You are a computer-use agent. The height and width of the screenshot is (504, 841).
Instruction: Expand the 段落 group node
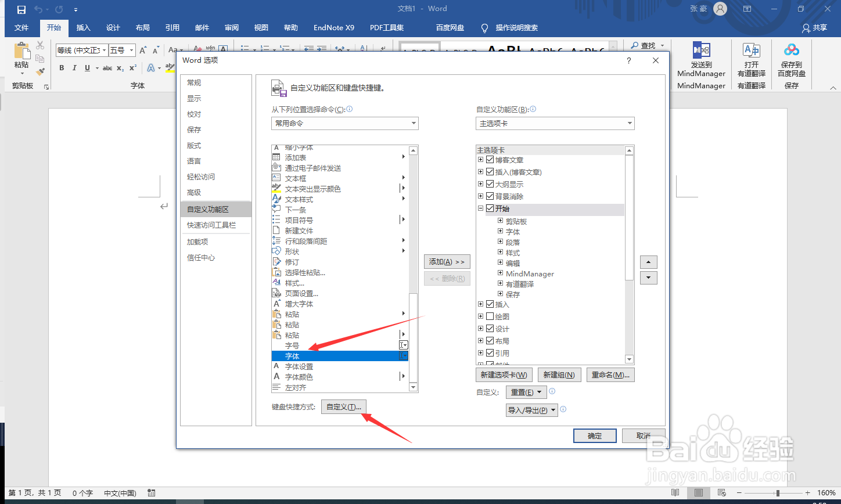(500, 242)
